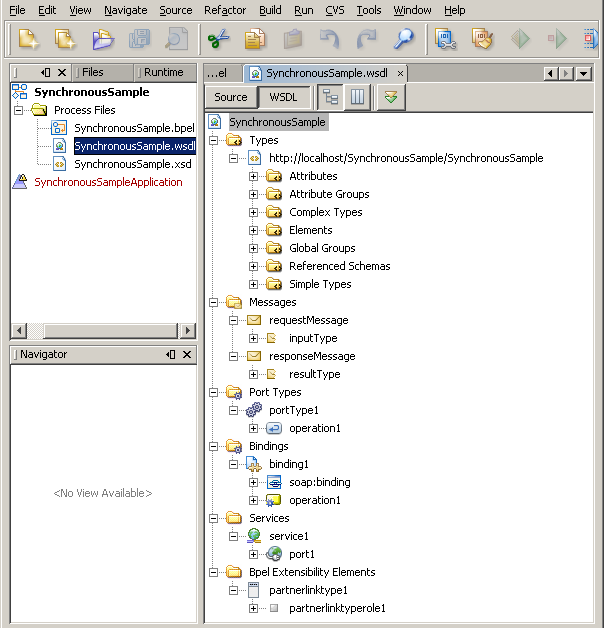Viewport: 604px width, 628px height.
Task: Click the green Run arrow toolbar icon
Action: [x=557, y=39]
